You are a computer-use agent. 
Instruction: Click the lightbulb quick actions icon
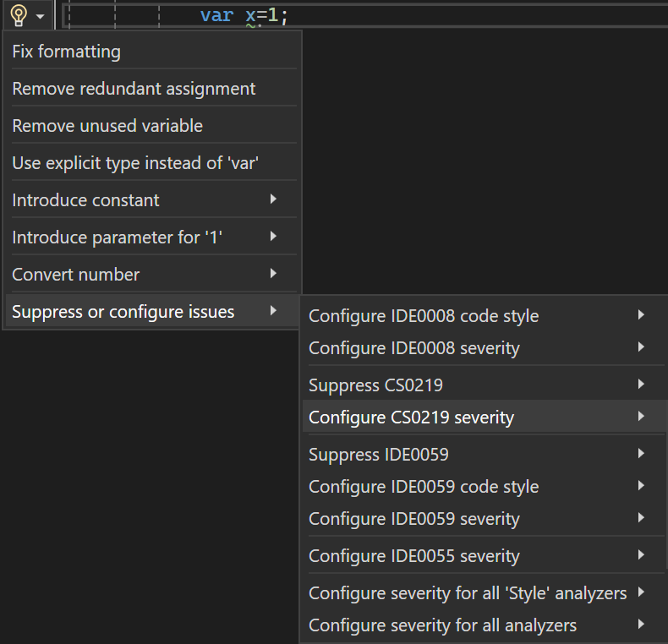point(19,15)
